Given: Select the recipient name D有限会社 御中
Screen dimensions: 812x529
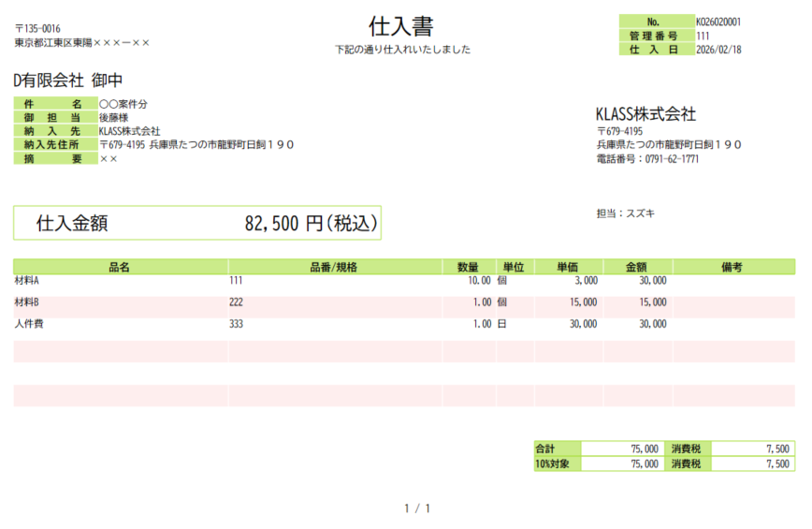Looking at the screenshot, I should click(x=68, y=81).
